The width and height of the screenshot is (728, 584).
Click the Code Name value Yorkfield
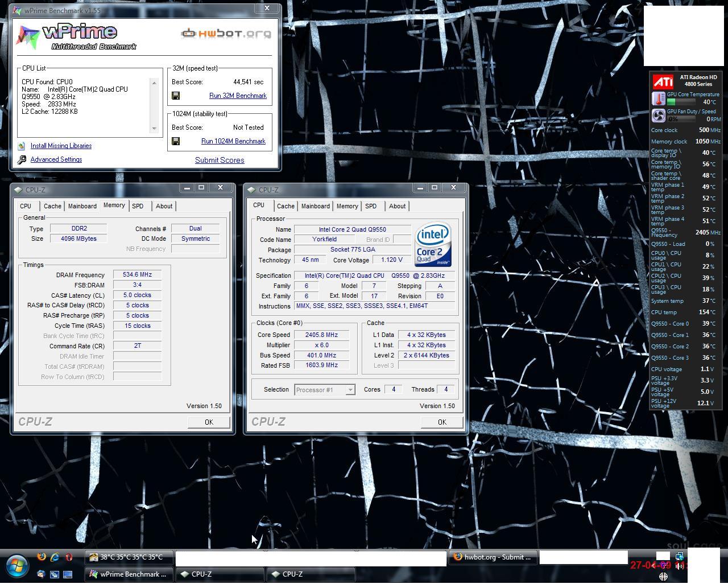(x=324, y=240)
